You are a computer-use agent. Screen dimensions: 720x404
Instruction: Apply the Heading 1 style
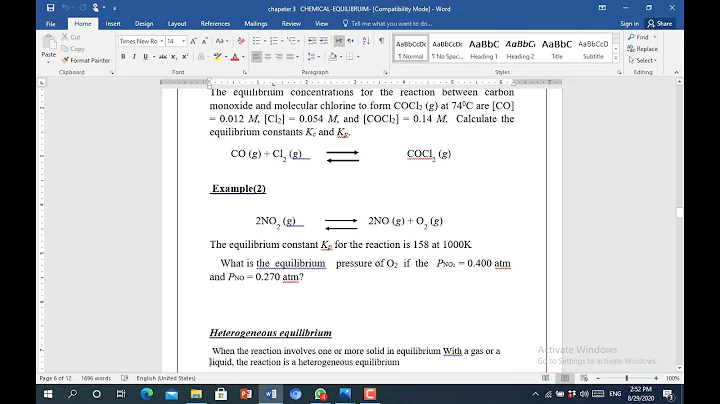[x=484, y=48]
